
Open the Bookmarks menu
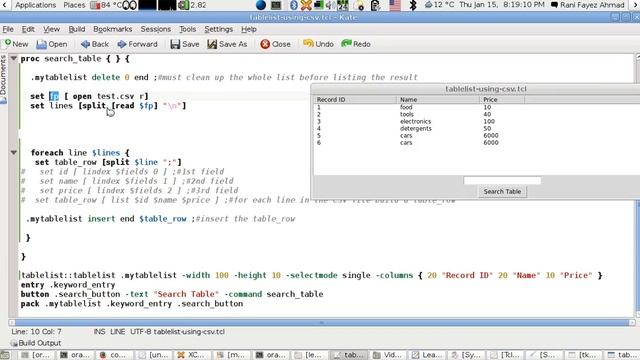coord(113,29)
